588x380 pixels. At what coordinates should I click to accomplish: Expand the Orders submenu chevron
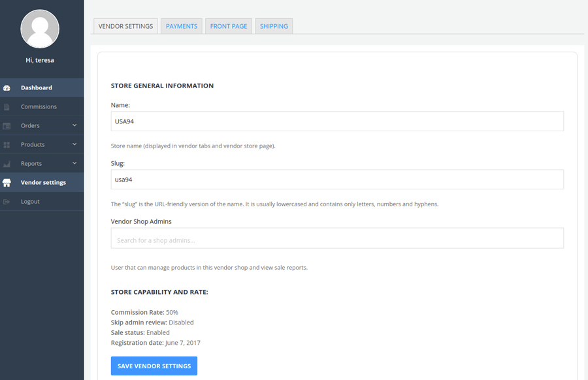[x=74, y=125]
